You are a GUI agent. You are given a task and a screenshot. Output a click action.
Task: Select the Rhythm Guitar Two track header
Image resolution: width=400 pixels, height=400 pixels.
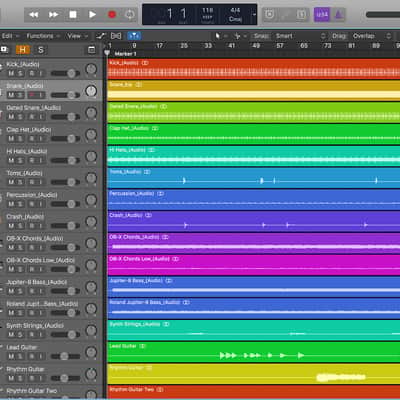tap(51, 393)
